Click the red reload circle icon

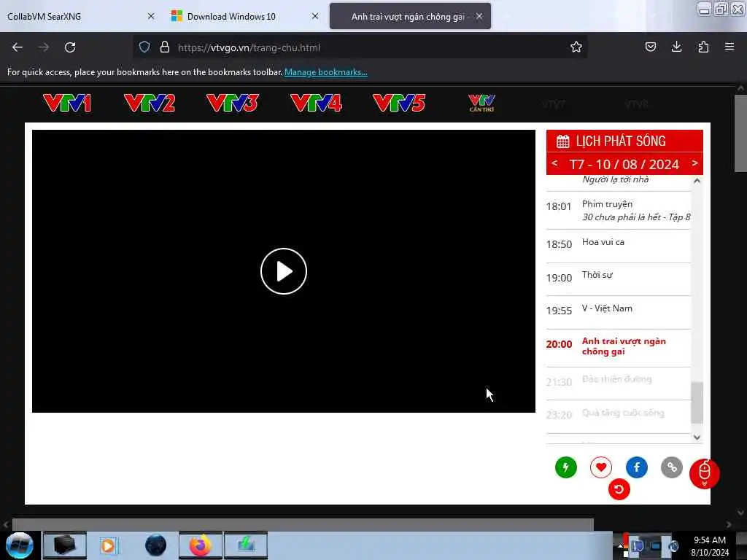pyautogui.click(x=619, y=489)
